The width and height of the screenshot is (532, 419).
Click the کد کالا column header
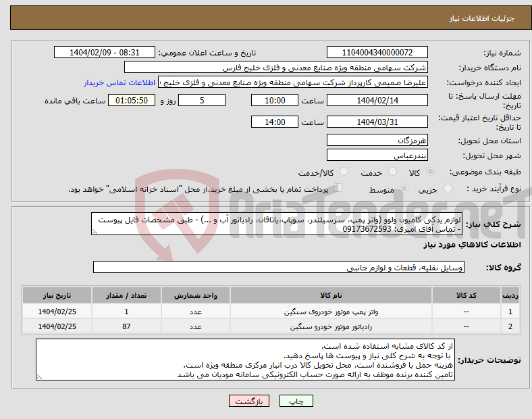click(x=467, y=295)
